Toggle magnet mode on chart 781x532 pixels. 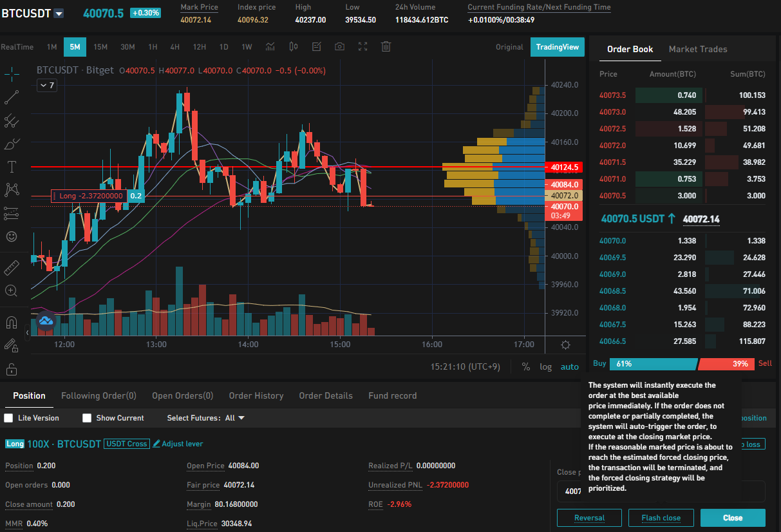click(x=12, y=322)
